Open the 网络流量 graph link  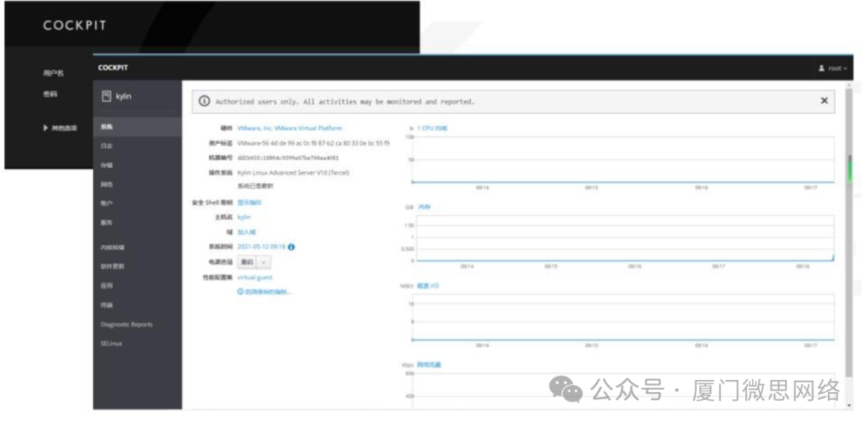(429, 365)
